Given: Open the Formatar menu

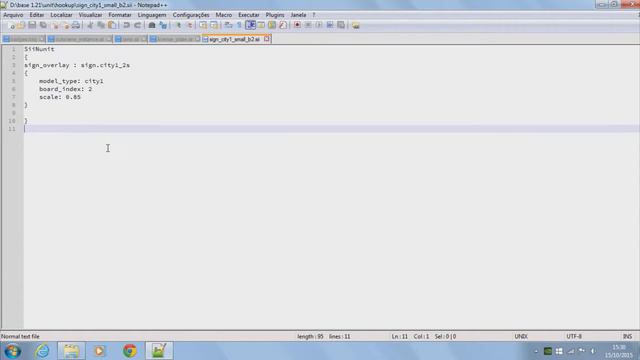Looking at the screenshot, I should pyautogui.click(x=120, y=15).
